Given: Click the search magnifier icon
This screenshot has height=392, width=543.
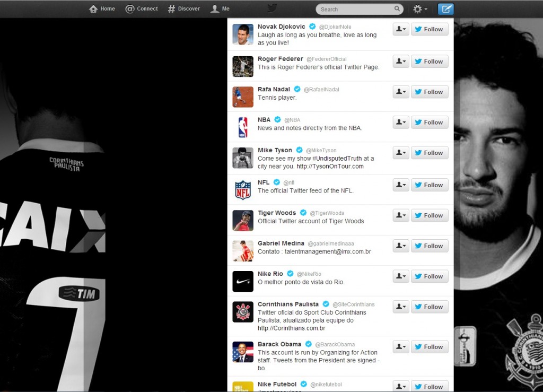Looking at the screenshot, I should [397, 8].
